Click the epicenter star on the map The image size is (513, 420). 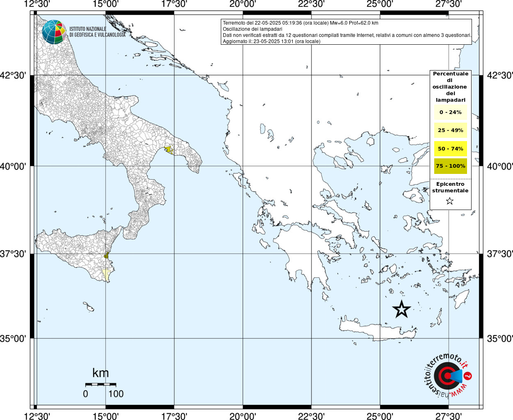pyautogui.click(x=401, y=309)
